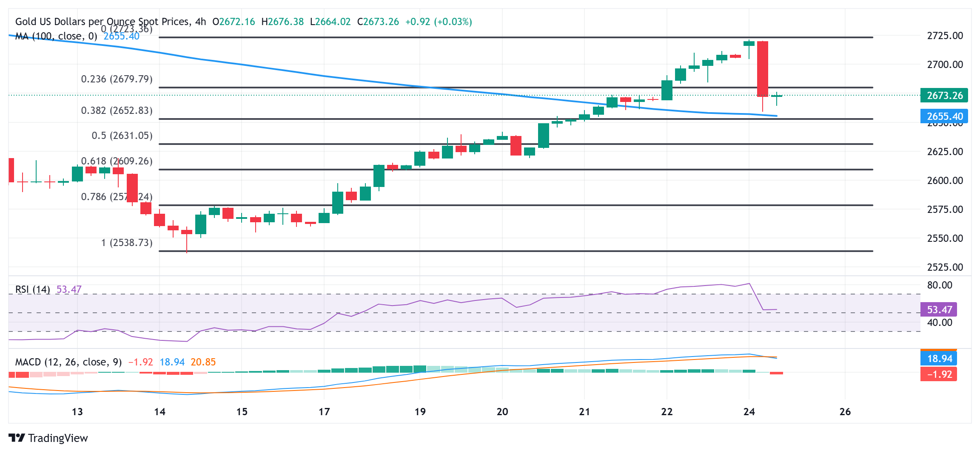Image resolution: width=980 pixels, height=453 pixels.
Task: Open the MACD (12, 26, close, 9) legend
Action: 68,362
